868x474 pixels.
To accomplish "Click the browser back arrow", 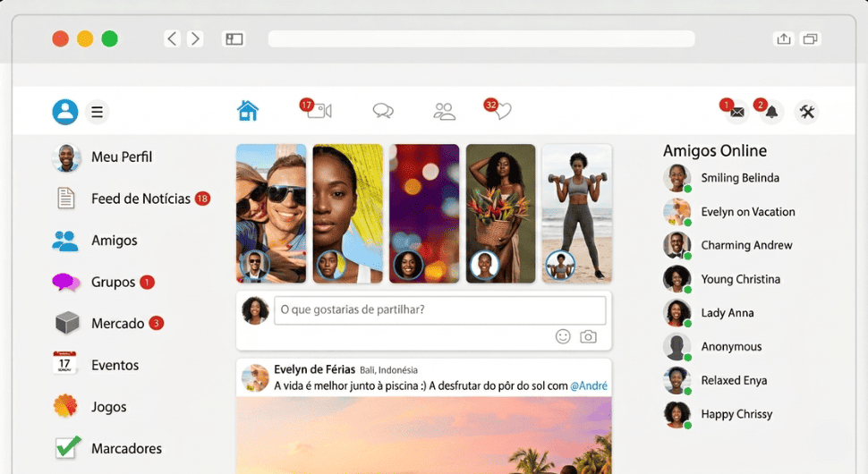I will pos(172,38).
